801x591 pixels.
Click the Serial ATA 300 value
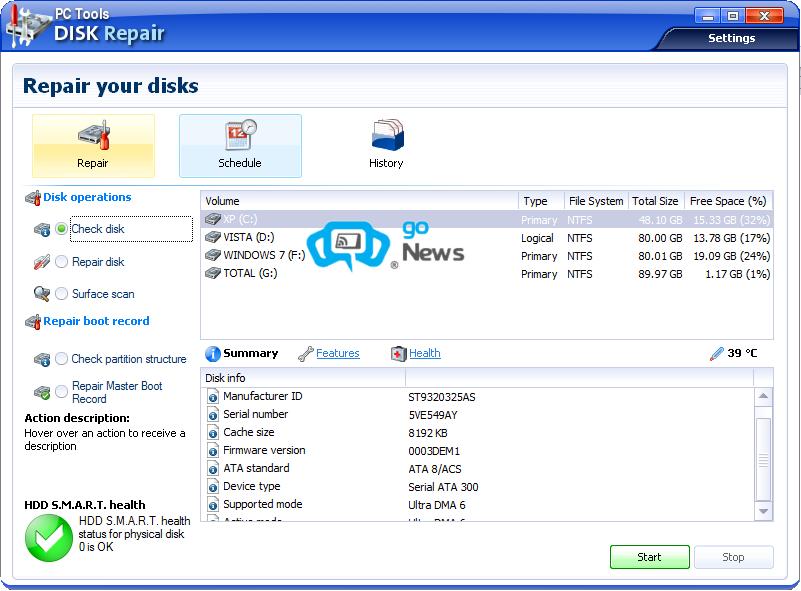coord(443,487)
